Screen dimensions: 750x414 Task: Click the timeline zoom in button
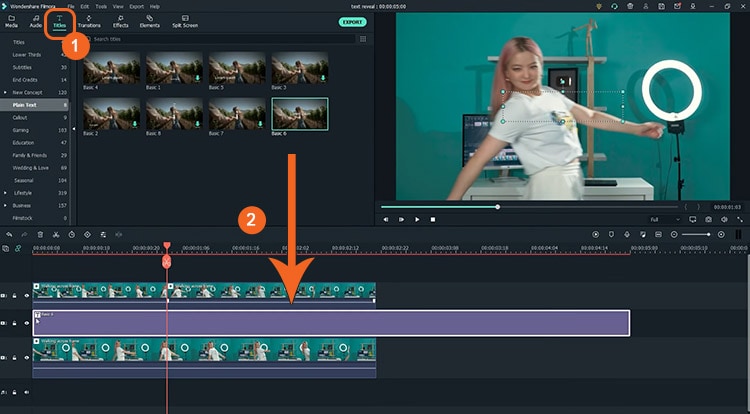721,235
